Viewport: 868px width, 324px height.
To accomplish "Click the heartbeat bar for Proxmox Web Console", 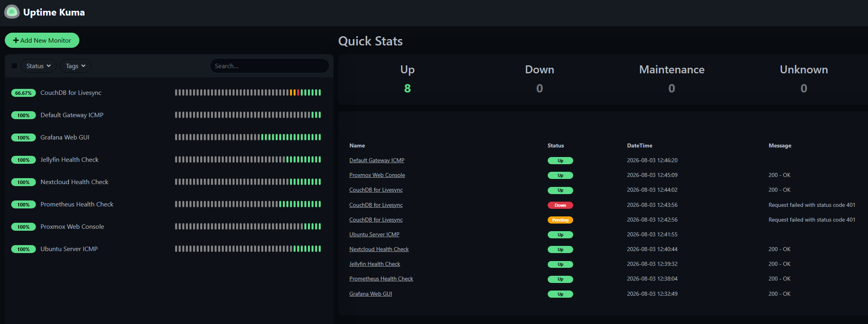I will pos(248,226).
